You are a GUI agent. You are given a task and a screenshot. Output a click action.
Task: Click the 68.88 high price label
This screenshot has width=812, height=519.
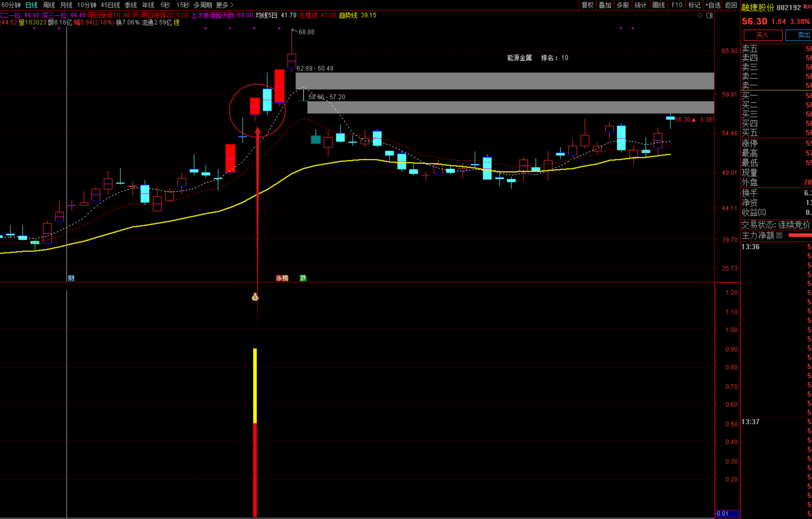tap(306, 32)
